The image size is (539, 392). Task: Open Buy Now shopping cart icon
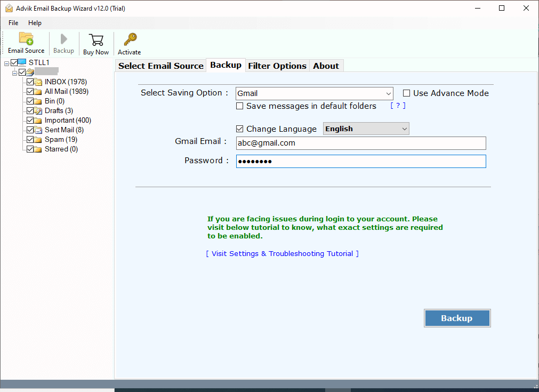(96, 40)
